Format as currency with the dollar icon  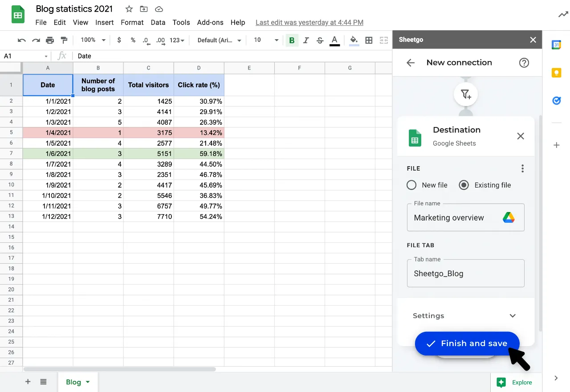pos(119,40)
